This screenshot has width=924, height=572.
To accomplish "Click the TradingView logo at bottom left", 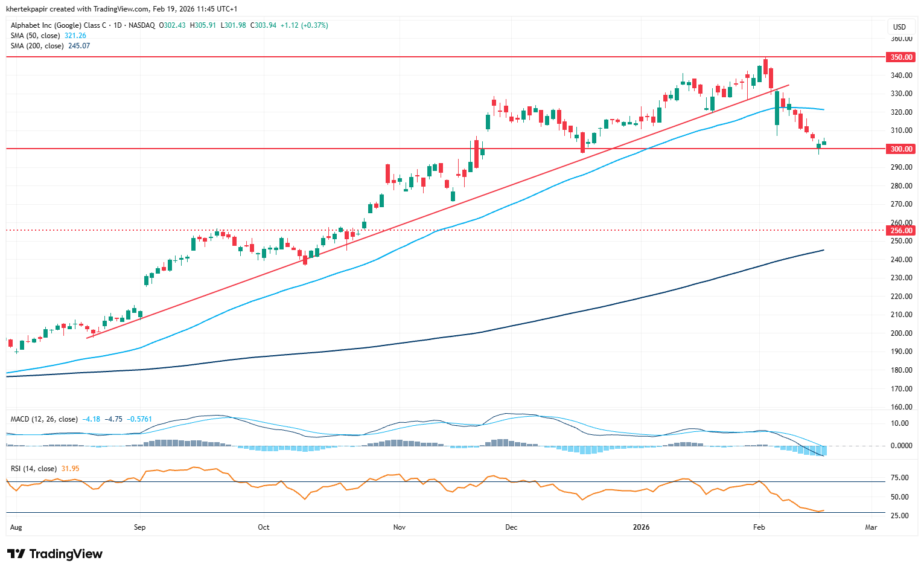I will (x=55, y=554).
